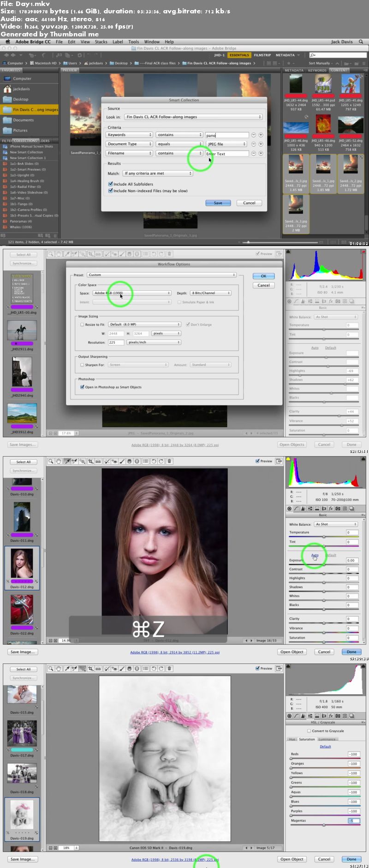The height and width of the screenshot is (868, 369).
Task: Select the Graduated Filter tool above the baby photo
Action: [130, 669]
